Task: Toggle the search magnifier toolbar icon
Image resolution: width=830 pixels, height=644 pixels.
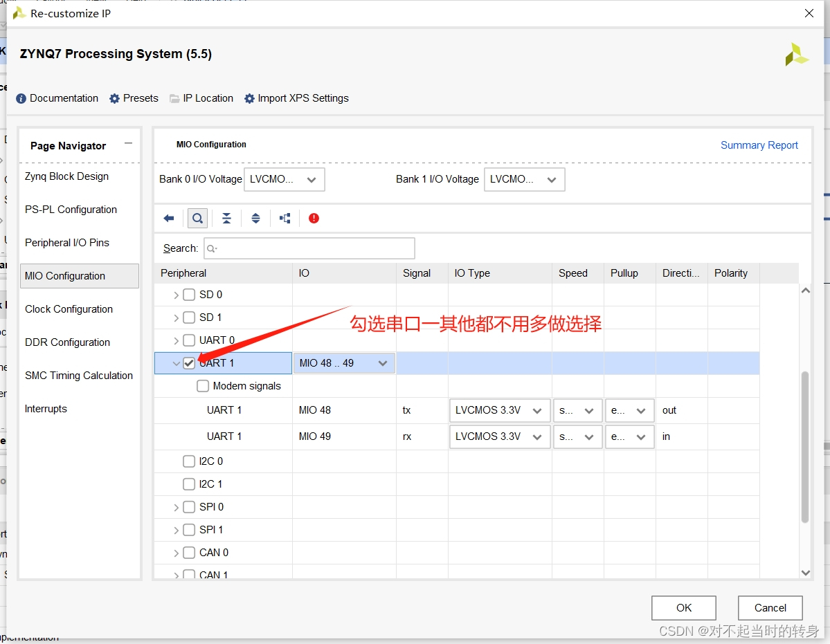Action: point(197,219)
